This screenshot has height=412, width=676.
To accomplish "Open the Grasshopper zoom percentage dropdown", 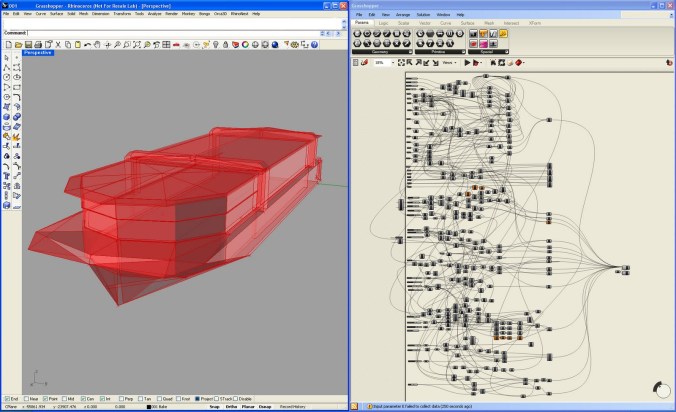I will point(386,62).
